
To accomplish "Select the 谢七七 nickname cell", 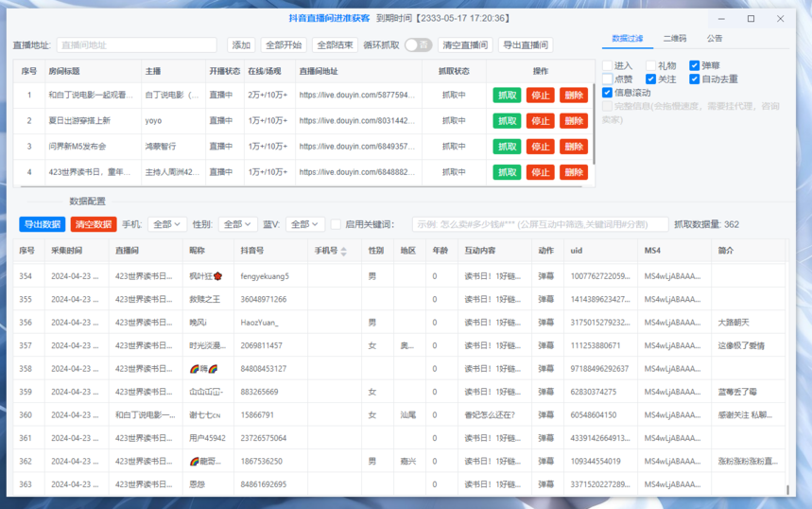I will [204, 415].
